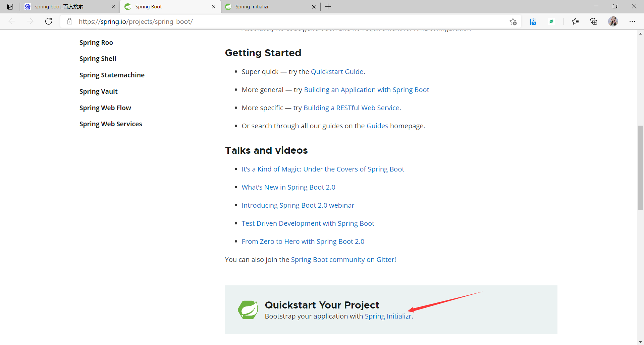Click the green extension icon
Screen dimensions: 644x345
coord(551,21)
